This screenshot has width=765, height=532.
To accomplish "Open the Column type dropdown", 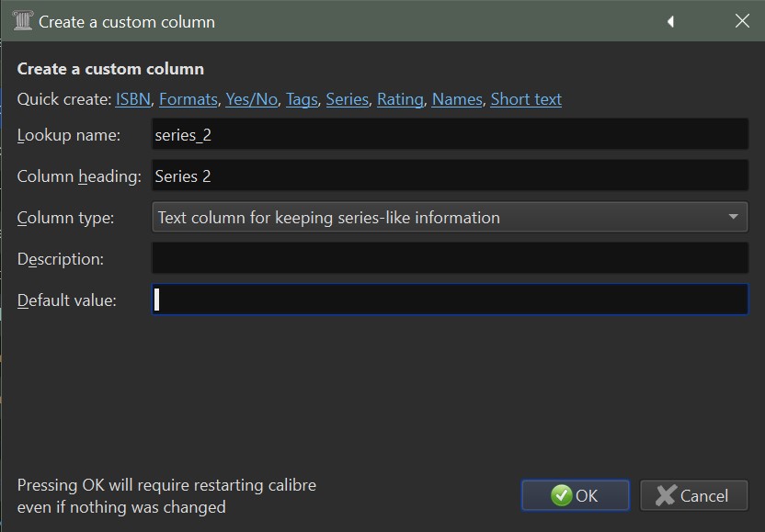I will pyautogui.click(x=441, y=218).
